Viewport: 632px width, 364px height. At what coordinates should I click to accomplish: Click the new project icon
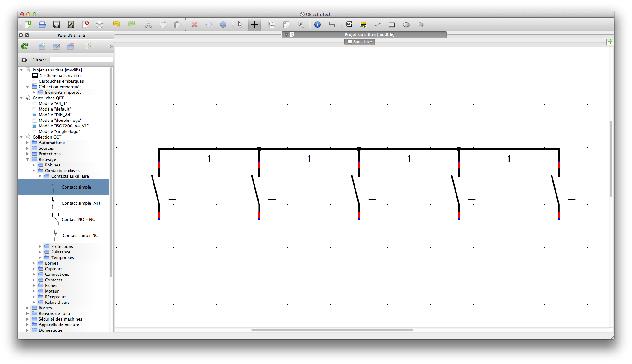[x=28, y=25]
